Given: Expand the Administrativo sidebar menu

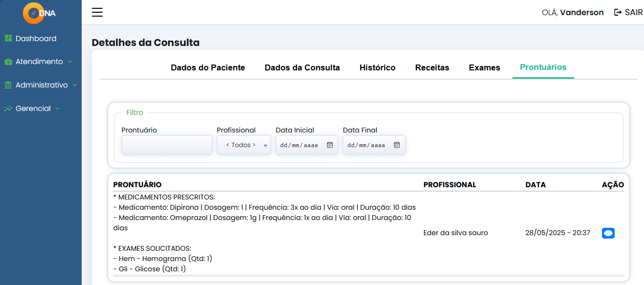Looking at the screenshot, I should tap(42, 85).
